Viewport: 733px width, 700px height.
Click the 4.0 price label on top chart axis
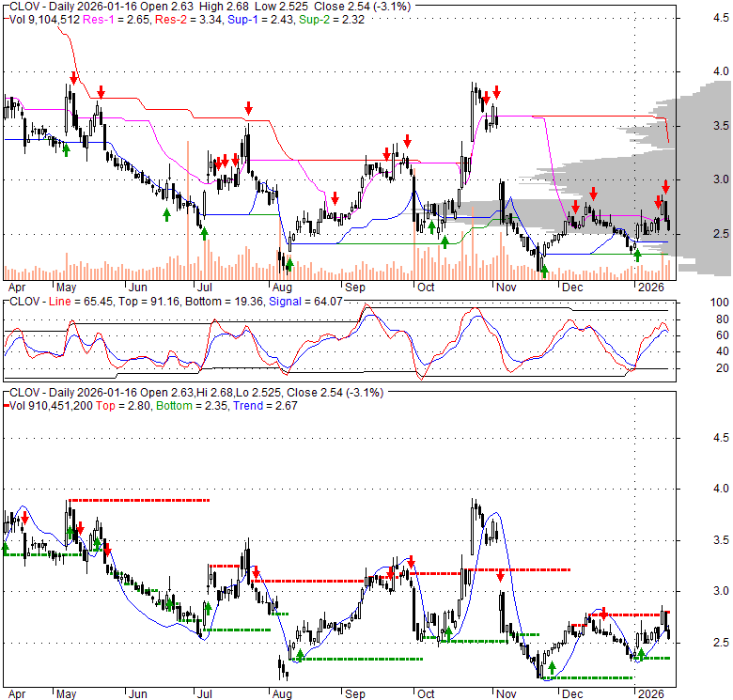tap(721, 71)
